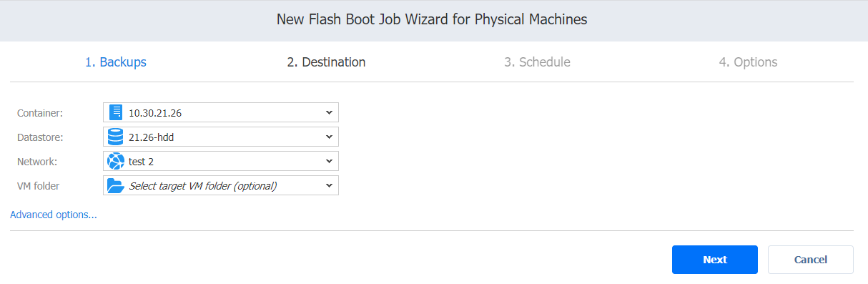868x284 pixels.
Task: Click the network globe icon beside test 2
Action: coord(116,161)
